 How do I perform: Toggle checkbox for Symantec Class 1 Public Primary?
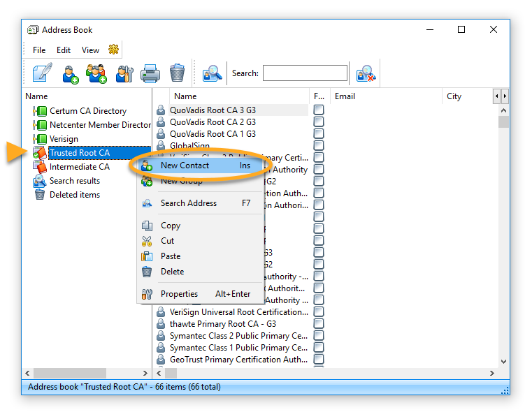tap(319, 347)
